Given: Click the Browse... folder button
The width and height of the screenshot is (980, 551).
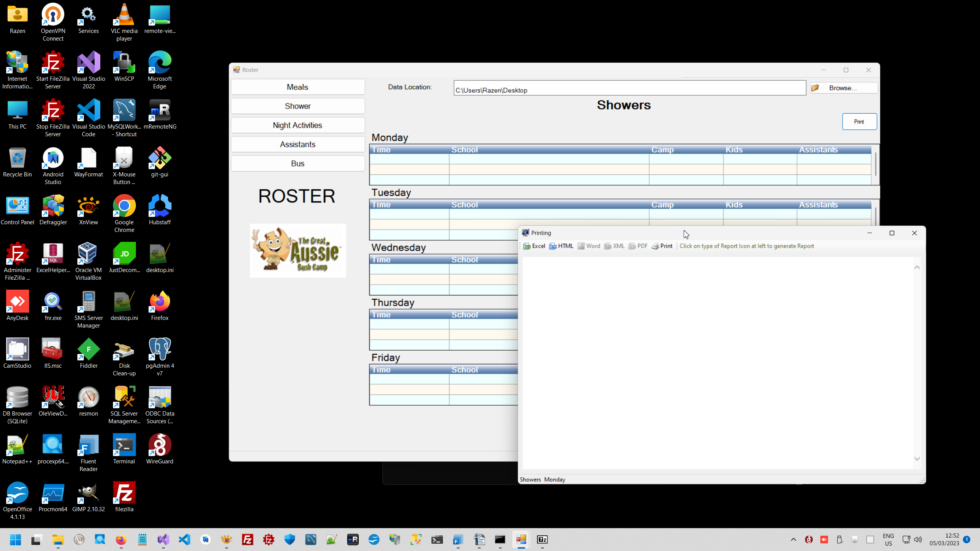Looking at the screenshot, I should (x=843, y=88).
